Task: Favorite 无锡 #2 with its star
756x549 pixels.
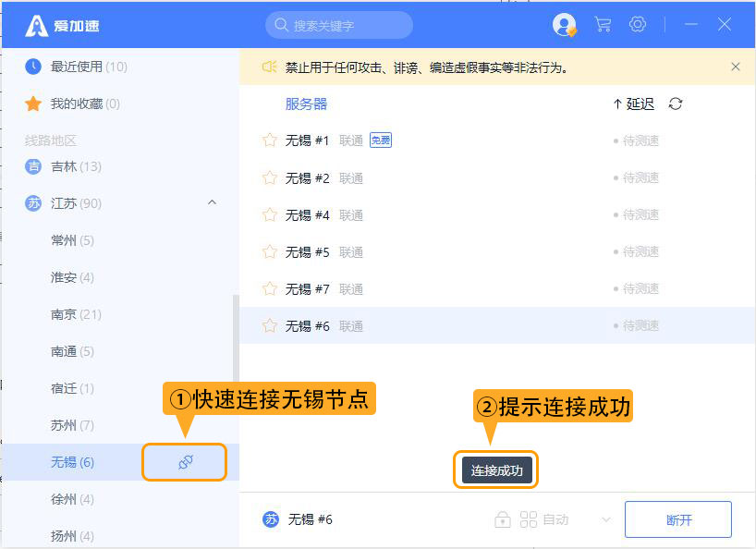Action: click(x=270, y=177)
